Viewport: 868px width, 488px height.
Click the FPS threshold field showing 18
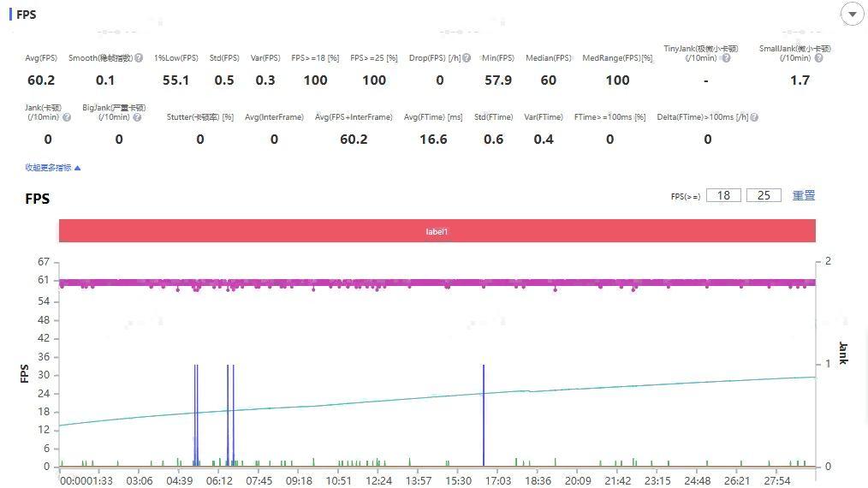coord(723,195)
